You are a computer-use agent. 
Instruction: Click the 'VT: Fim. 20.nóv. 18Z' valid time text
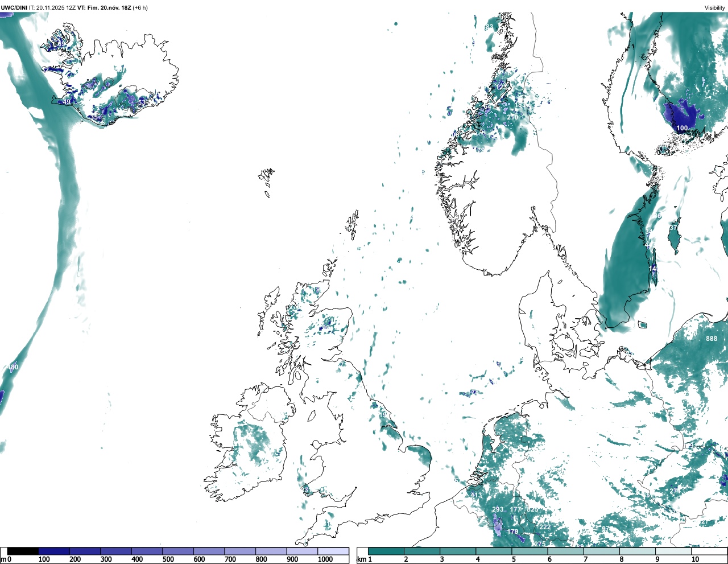tap(104, 7)
